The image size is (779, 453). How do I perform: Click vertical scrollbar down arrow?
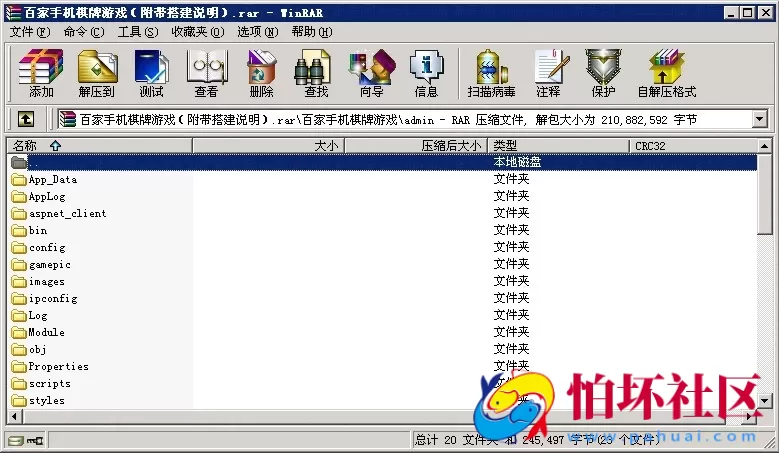coord(765,400)
